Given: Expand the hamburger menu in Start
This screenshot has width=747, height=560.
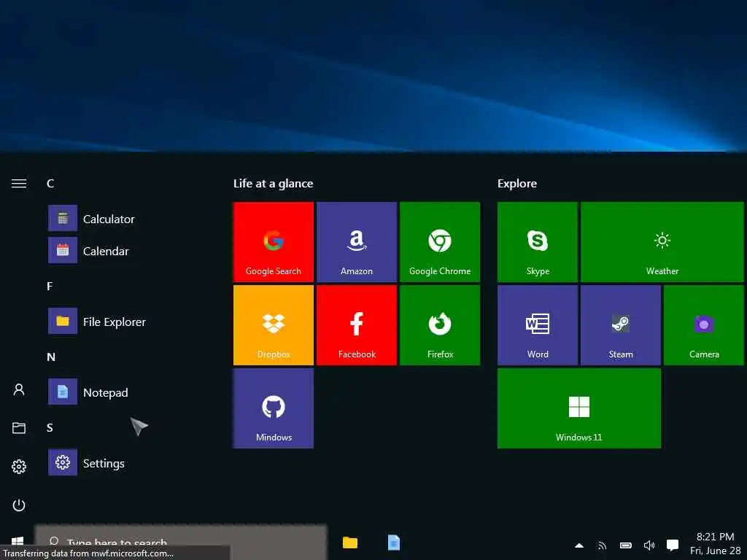Looking at the screenshot, I should (19, 183).
